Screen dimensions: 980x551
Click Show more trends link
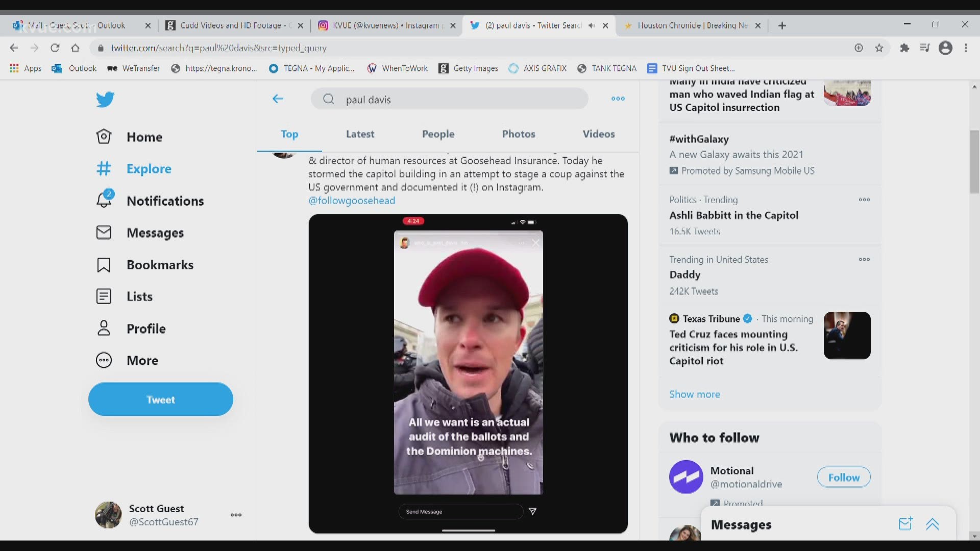tap(694, 394)
